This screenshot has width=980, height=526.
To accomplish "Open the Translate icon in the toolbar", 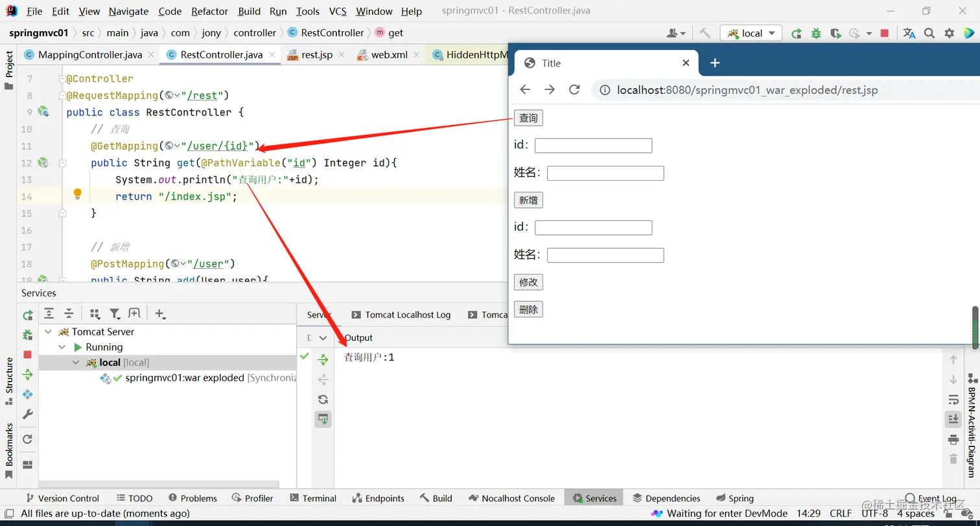I will (909, 33).
